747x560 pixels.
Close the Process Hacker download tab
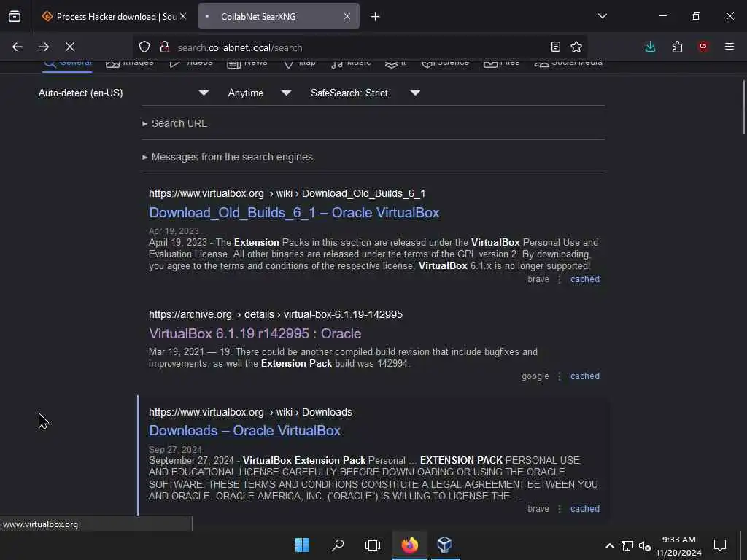click(x=183, y=16)
